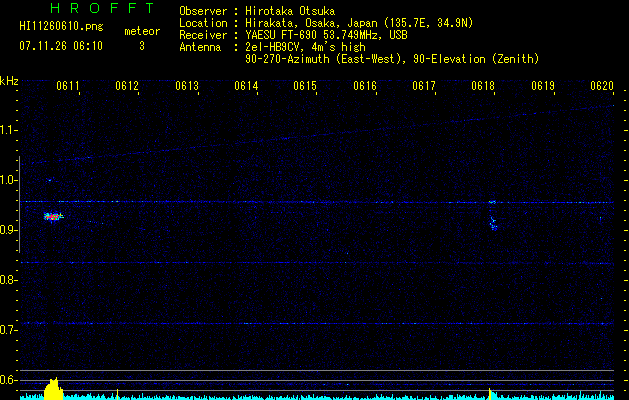Click the meteor count value 3

pyautogui.click(x=142, y=46)
